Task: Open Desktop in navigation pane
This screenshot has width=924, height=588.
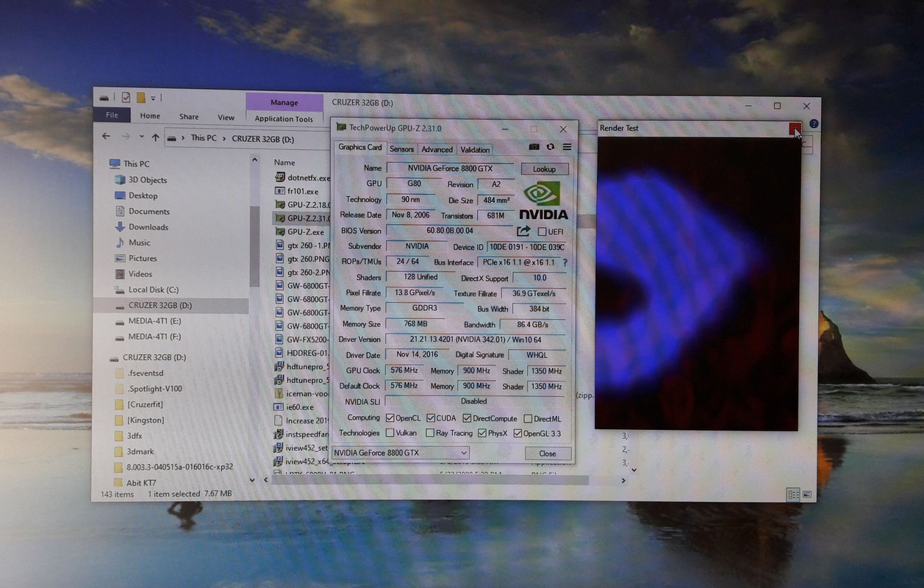Action: coord(136,196)
